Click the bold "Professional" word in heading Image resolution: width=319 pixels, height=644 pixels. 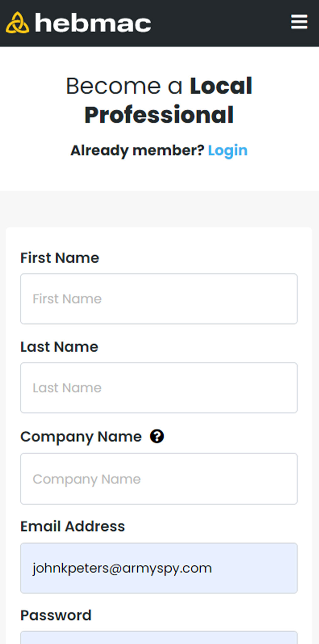point(159,115)
